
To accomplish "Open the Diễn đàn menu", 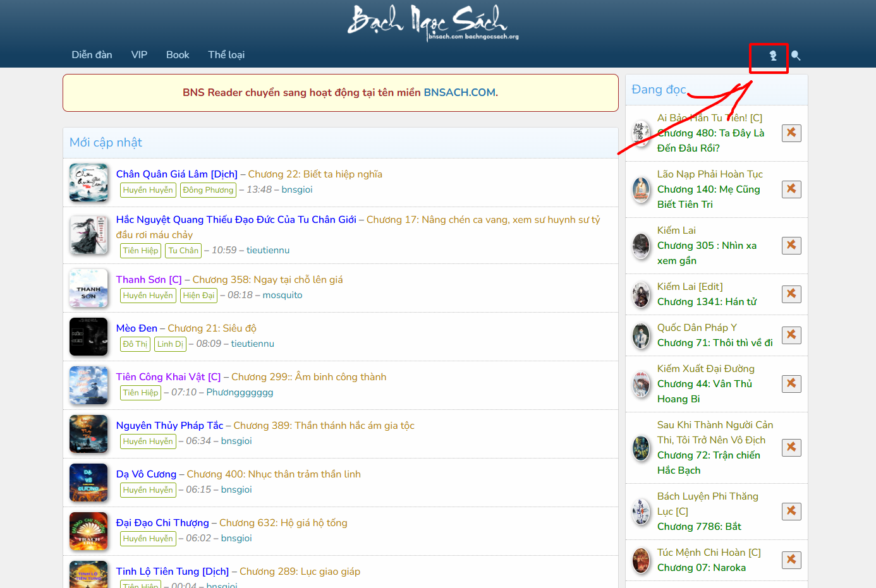I will (x=92, y=55).
